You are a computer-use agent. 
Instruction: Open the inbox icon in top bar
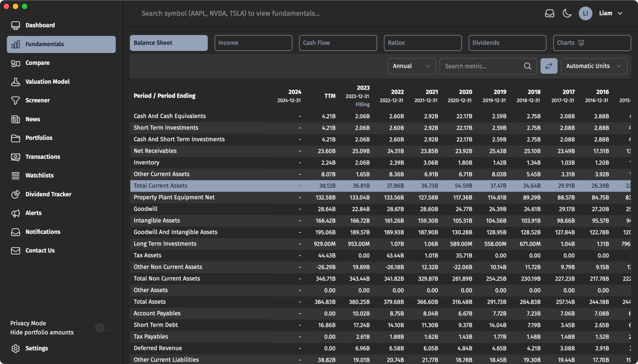pyautogui.click(x=550, y=13)
